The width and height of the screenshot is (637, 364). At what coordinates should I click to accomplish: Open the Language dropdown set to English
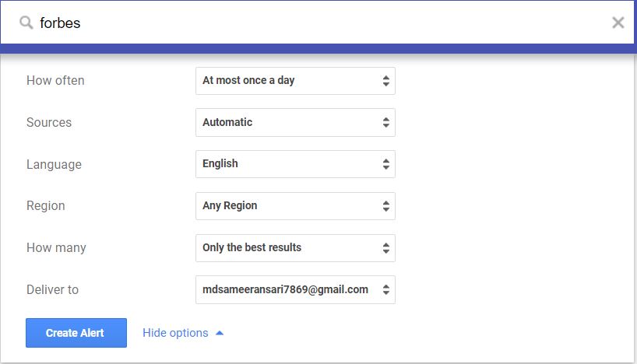295,164
